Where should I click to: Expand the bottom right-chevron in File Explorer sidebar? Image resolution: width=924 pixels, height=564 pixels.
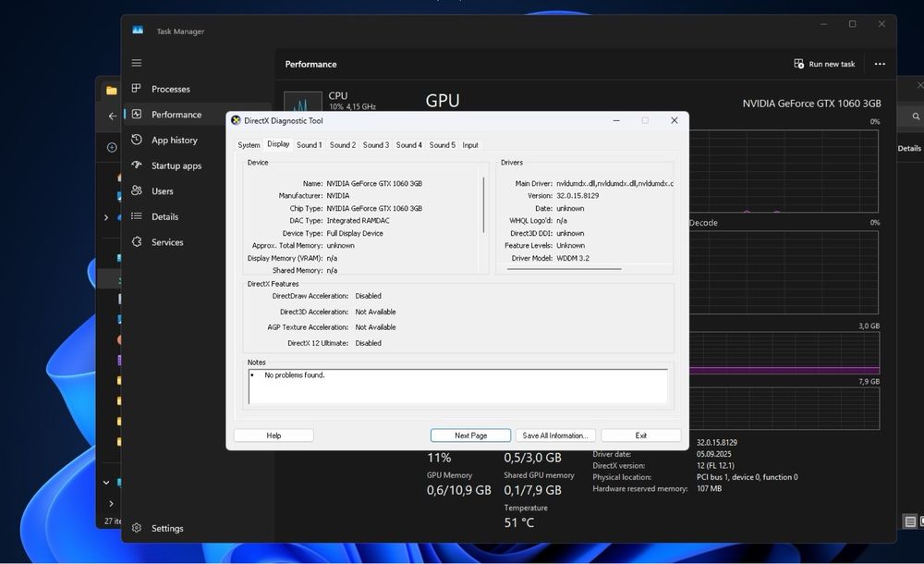point(112,503)
